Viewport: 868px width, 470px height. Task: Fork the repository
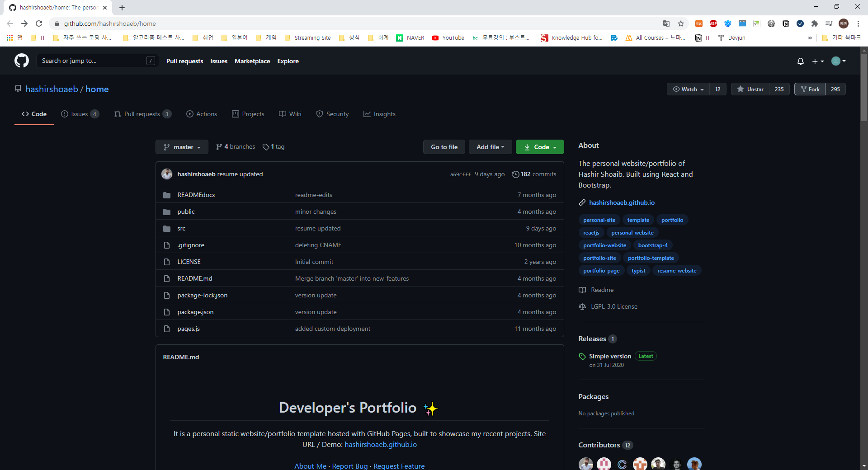tap(810, 89)
